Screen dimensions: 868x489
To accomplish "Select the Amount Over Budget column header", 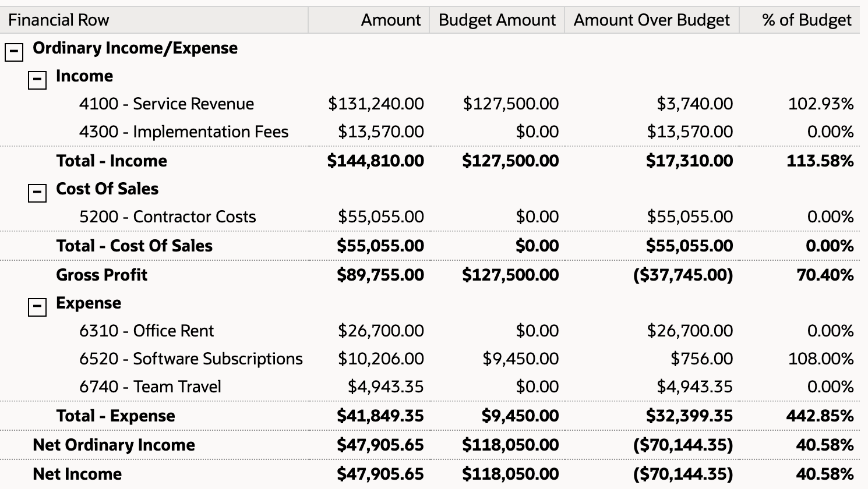I will click(x=652, y=20).
